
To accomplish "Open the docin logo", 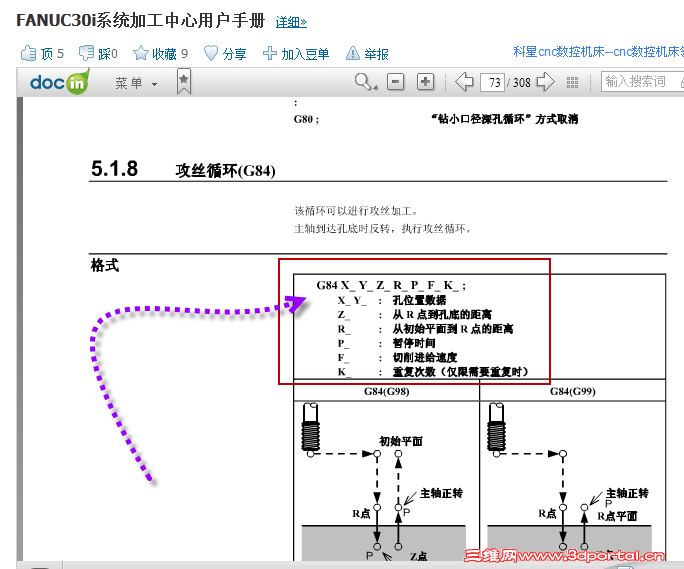I will [59, 82].
